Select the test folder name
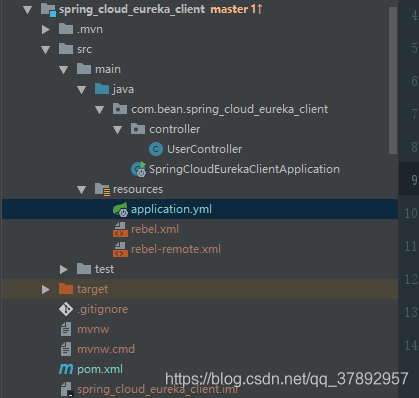419x398 pixels. (x=104, y=269)
